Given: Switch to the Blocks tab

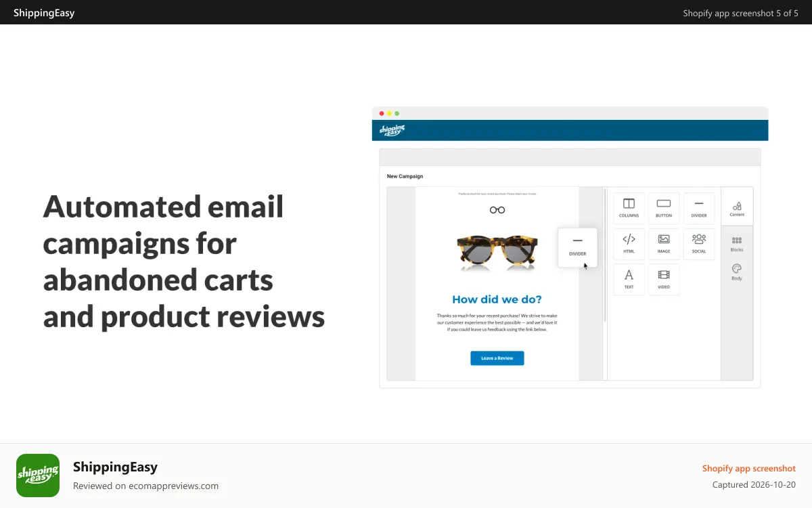Looking at the screenshot, I should (x=737, y=244).
